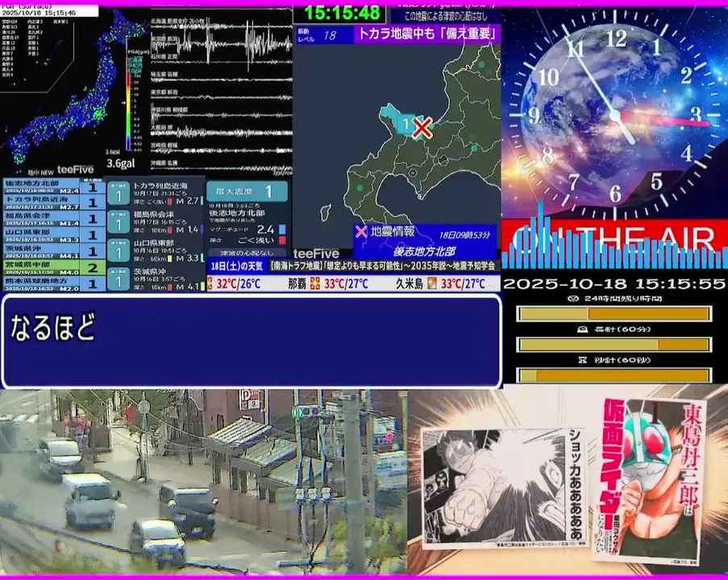This screenshot has width=728, height=580.
Task: Click the 秒針(60秒) progress bar
Action: point(614,375)
